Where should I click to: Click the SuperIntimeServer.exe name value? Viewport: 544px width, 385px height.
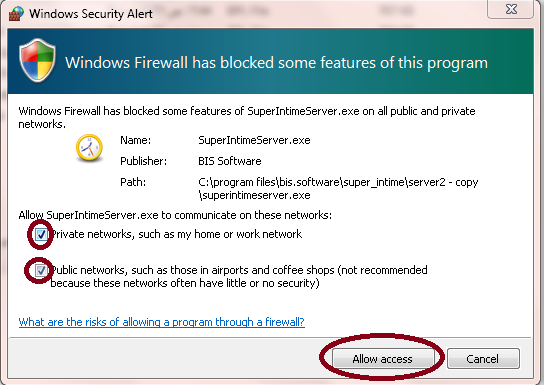254,140
